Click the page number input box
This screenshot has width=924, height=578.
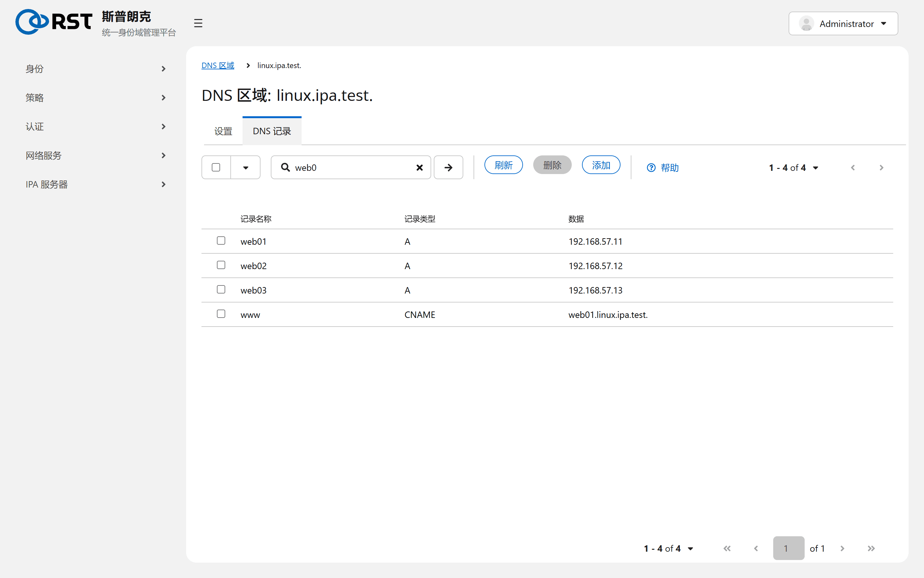(789, 548)
